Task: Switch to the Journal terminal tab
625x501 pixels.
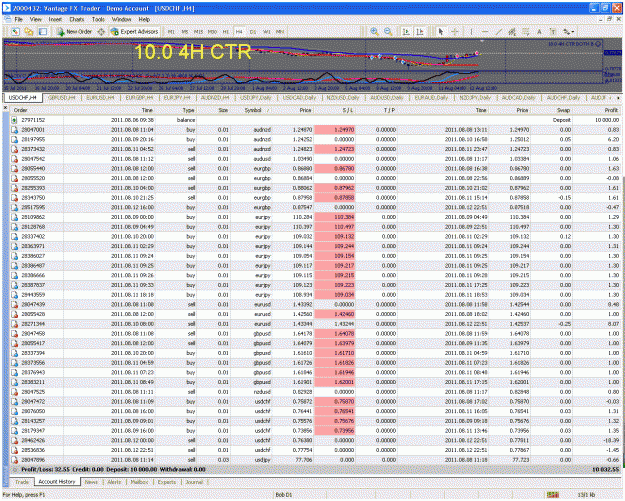Action: point(194,482)
